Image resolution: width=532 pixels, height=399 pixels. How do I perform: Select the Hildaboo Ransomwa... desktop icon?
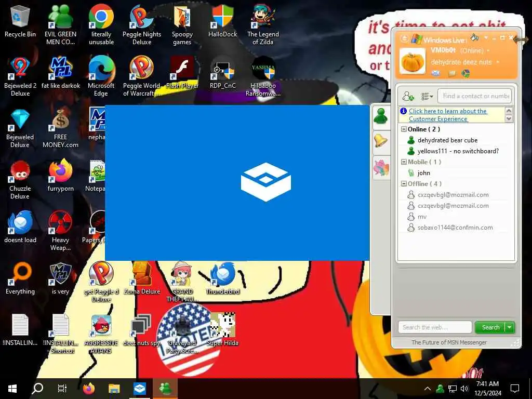tap(263, 77)
